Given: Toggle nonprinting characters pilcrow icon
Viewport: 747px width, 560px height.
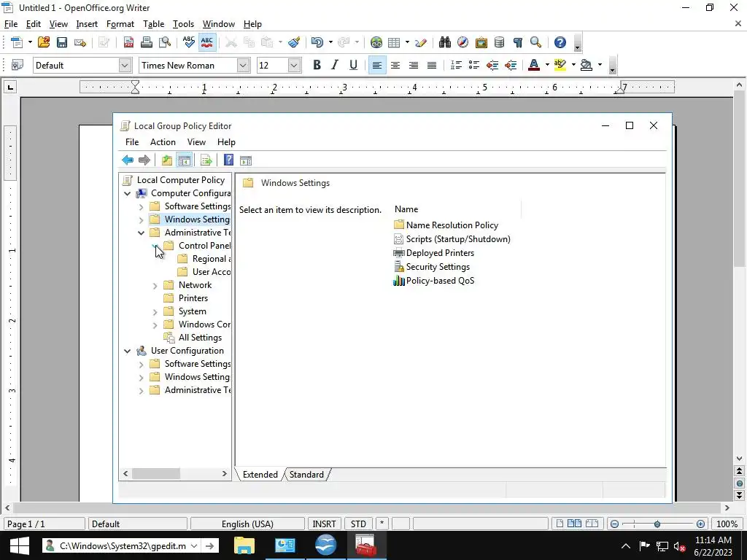Looking at the screenshot, I should click(518, 42).
